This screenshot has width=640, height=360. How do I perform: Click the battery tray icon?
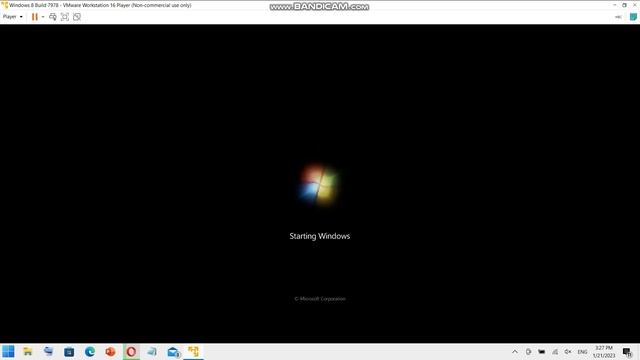tap(542, 351)
